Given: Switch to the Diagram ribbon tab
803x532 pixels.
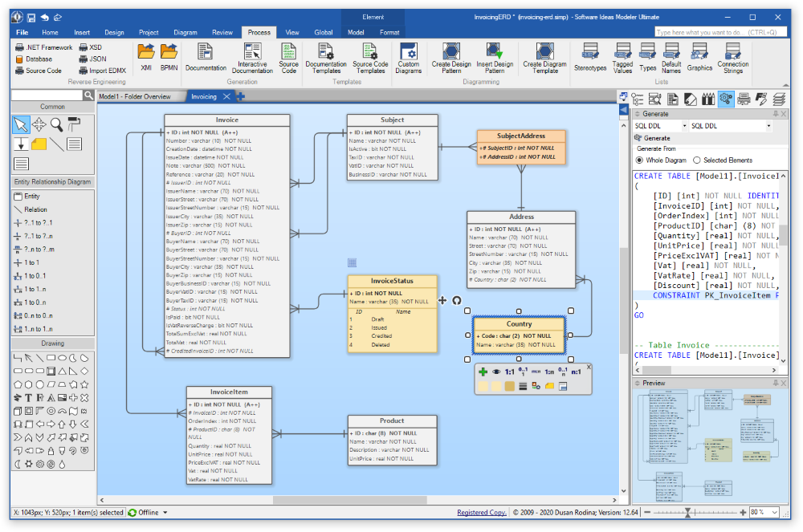Looking at the screenshot, I should (x=185, y=33).
